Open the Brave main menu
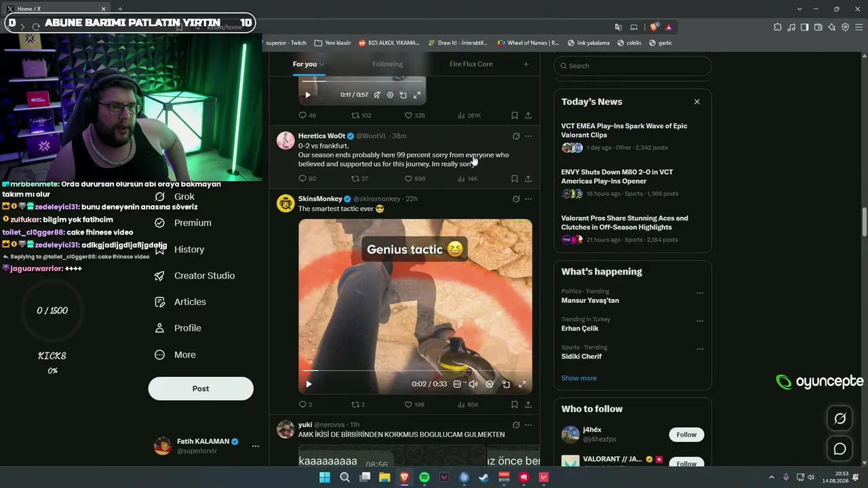Screen dimensions: 868x488 click(859, 27)
